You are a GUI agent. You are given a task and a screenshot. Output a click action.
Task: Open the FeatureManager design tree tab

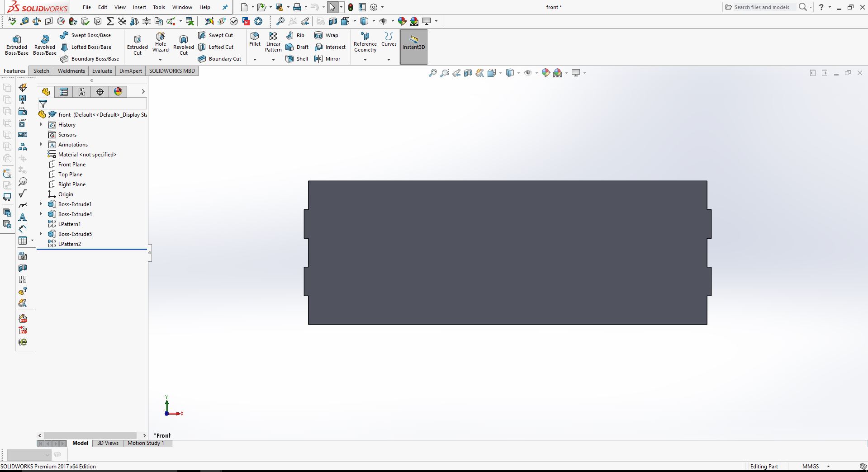click(46, 92)
